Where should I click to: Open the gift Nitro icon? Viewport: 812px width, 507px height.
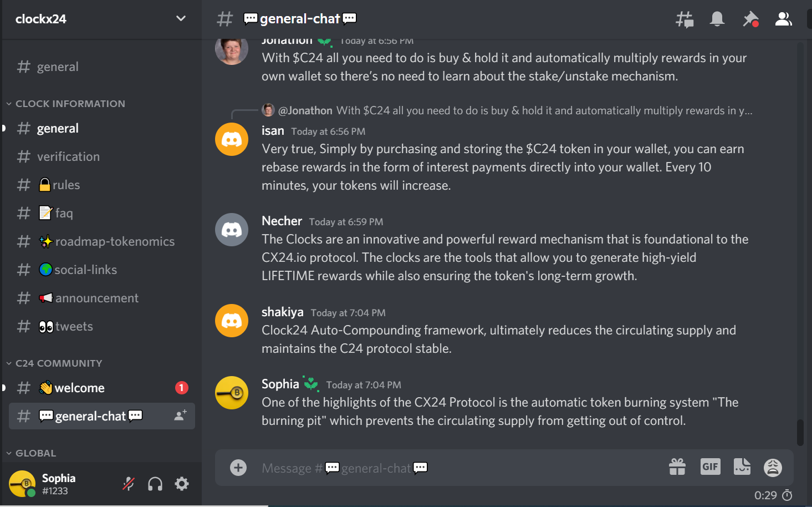pos(677,467)
